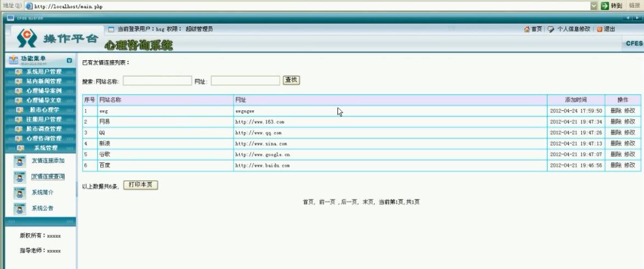Click the orange 退出 logout icon

coord(599,29)
